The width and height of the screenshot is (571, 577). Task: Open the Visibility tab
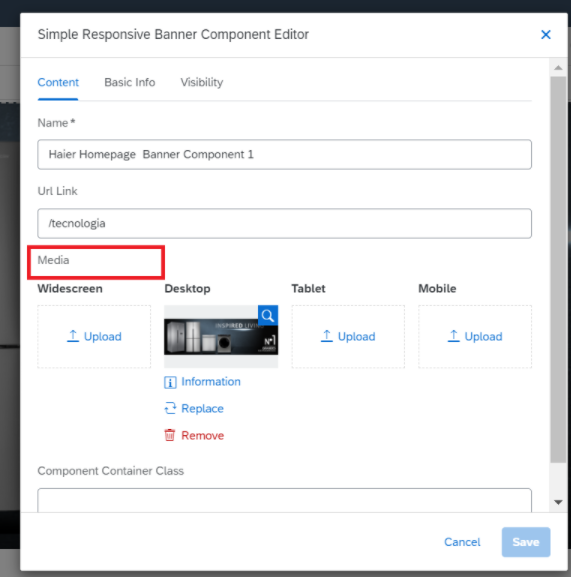coord(202,82)
